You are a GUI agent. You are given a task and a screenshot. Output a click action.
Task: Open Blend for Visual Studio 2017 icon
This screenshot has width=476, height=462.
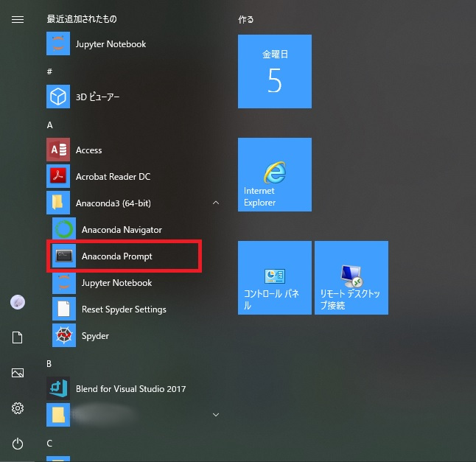(x=58, y=388)
